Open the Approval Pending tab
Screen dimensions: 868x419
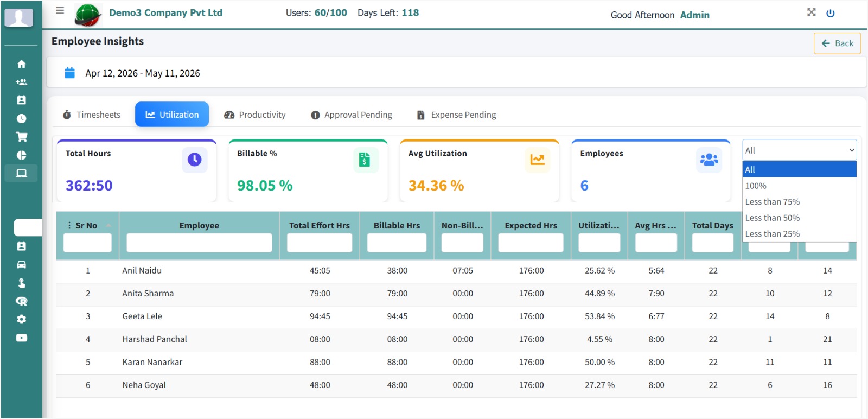click(x=351, y=115)
